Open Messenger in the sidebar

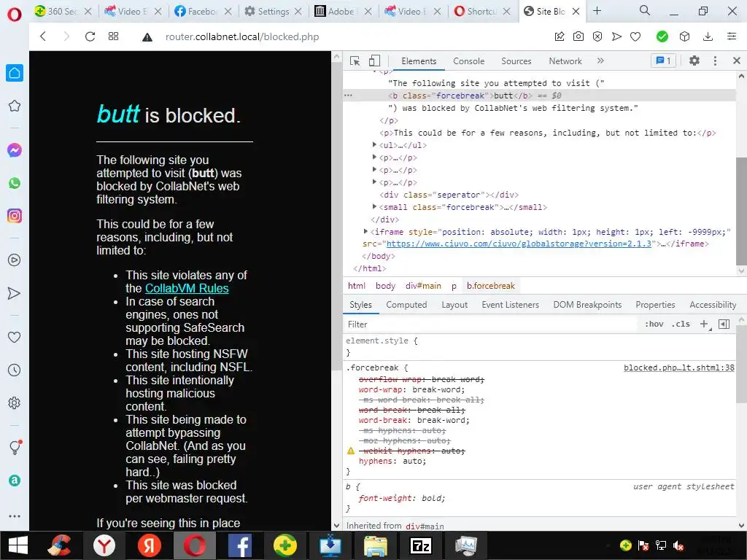tap(15, 150)
